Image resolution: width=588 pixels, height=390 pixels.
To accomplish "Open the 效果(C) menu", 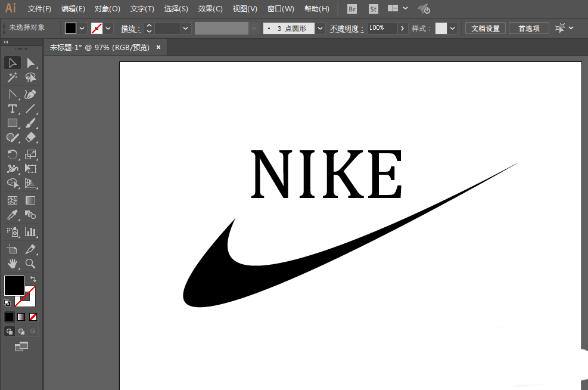I will pos(210,8).
